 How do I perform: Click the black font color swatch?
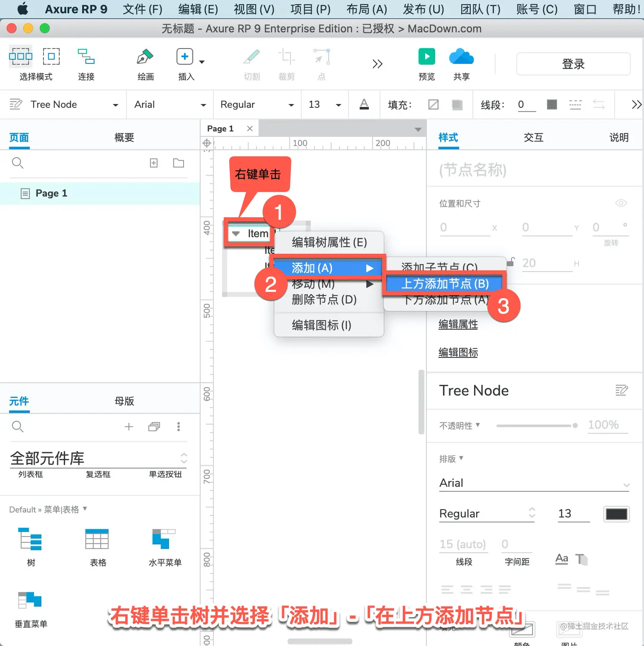click(617, 514)
